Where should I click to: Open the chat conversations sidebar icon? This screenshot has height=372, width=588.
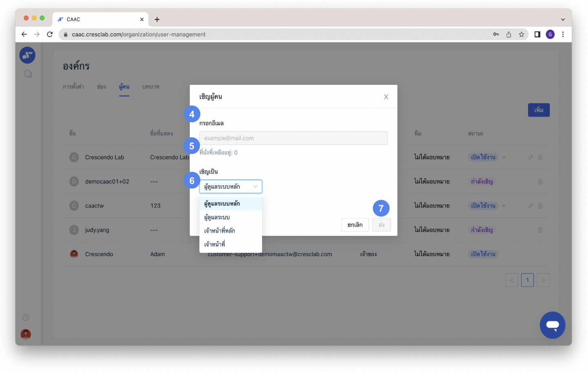click(28, 74)
